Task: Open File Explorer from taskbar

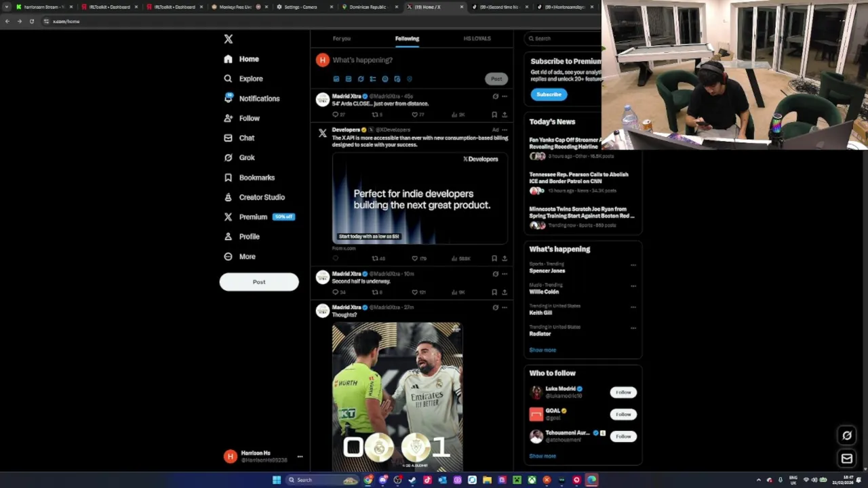Action: click(487, 480)
